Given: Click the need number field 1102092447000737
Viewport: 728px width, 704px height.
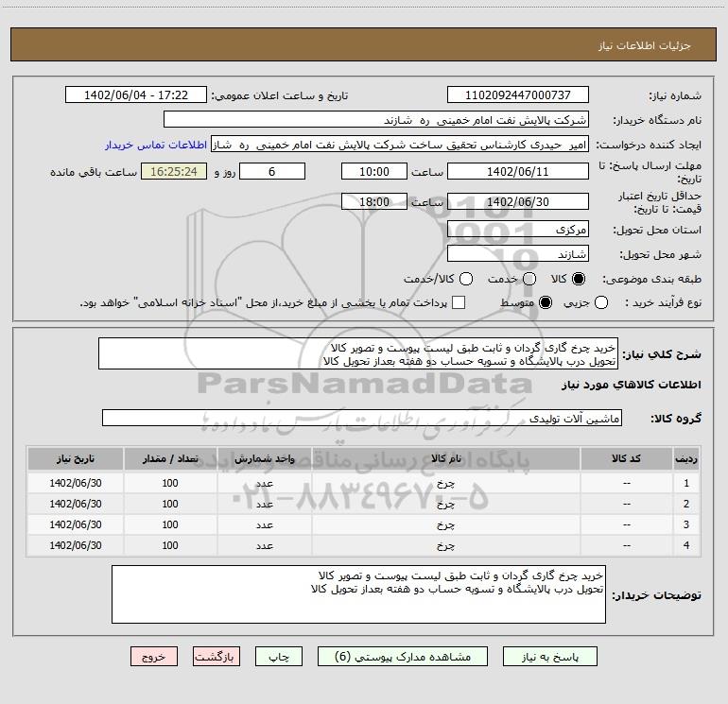Looking at the screenshot, I should click(518, 94).
